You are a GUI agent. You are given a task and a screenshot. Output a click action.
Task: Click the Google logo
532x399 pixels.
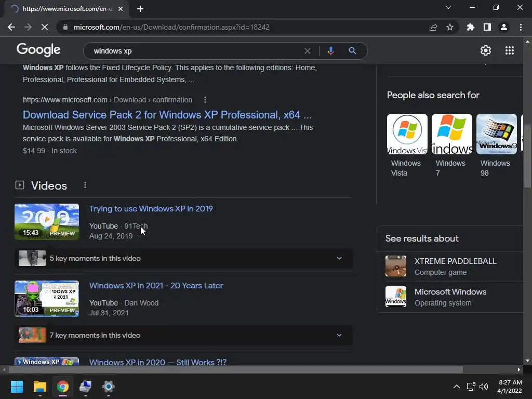(38, 50)
